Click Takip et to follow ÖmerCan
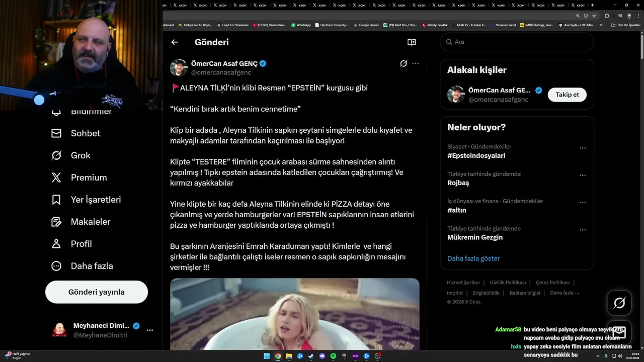Screen dimensions: 644x362 click(567, 95)
